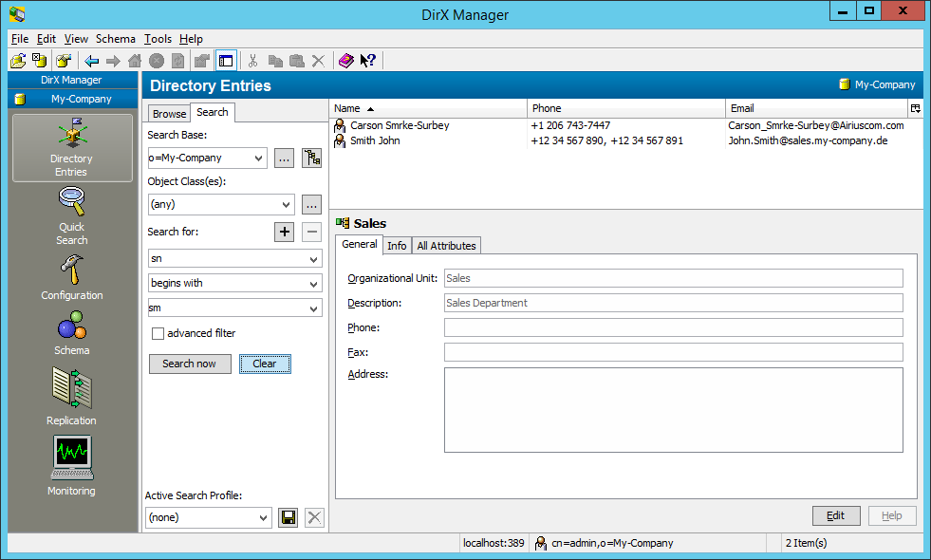Open Configuration in the left sidebar
This screenshot has height=560, width=931.
71,276
